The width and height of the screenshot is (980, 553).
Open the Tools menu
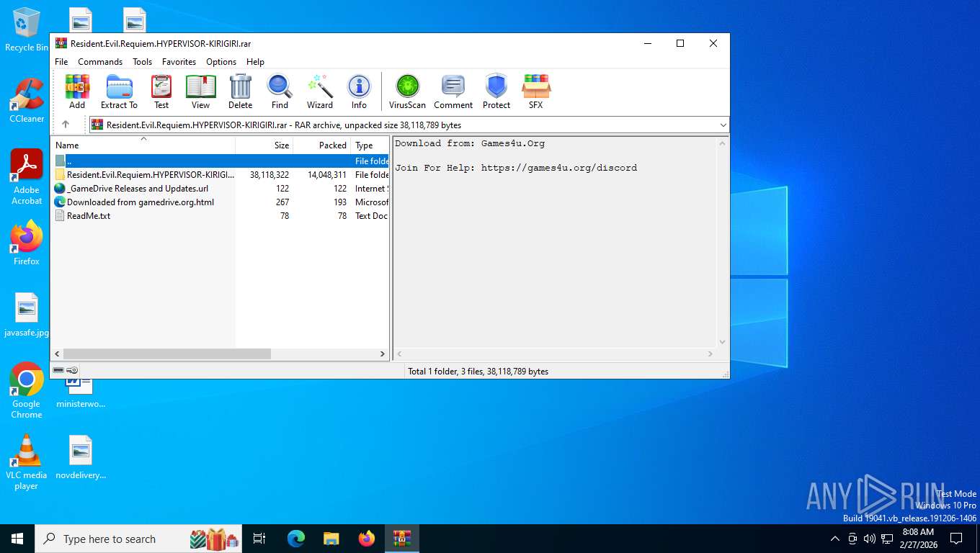click(x=142, y=62)
